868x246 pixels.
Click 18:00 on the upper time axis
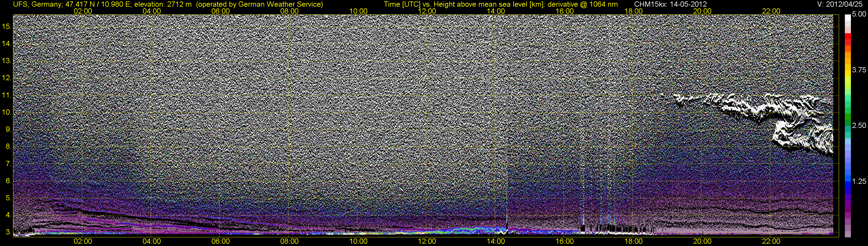pos(633,11)
